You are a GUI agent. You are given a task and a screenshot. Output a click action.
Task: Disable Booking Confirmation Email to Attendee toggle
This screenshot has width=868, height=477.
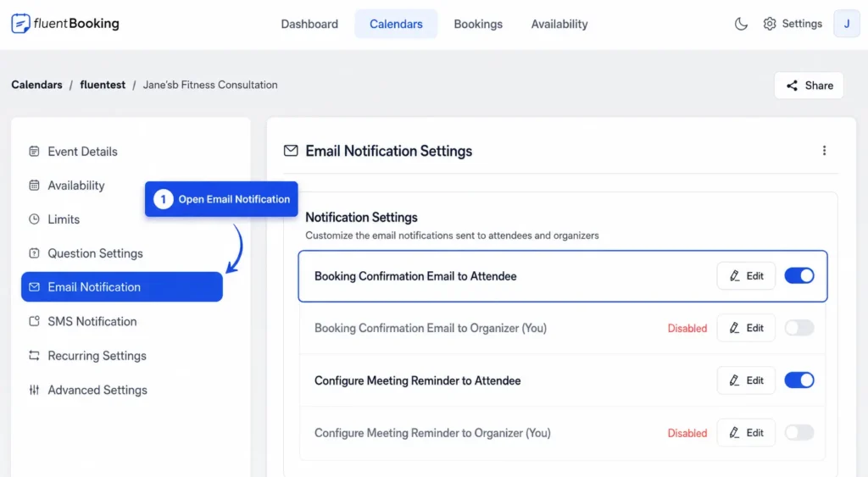(x=799, y=275)
